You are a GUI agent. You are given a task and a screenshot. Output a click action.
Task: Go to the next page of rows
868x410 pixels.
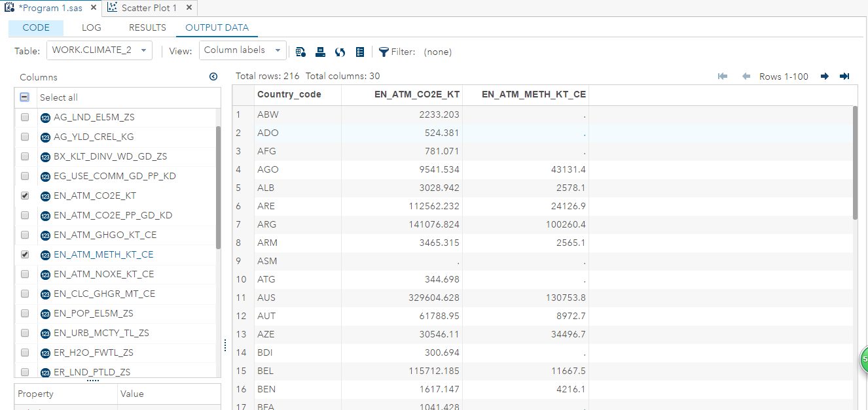point(825,77)
